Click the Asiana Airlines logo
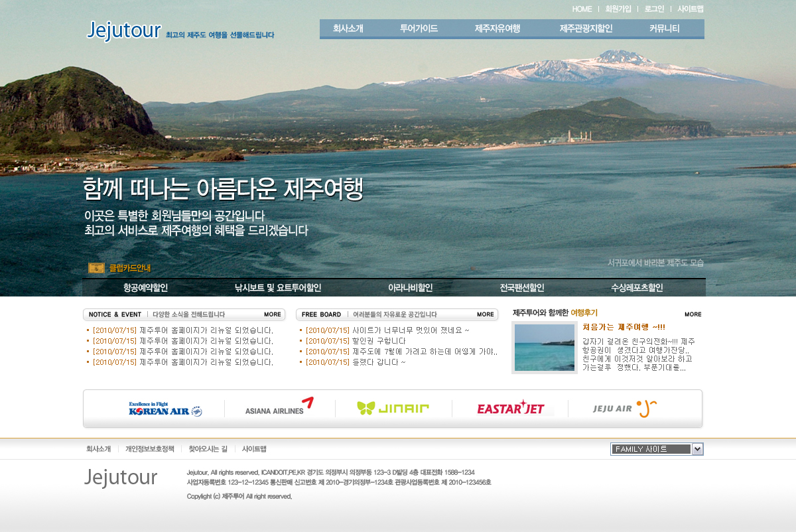Screen dimensions: 796x532 (x=279, y=407)
